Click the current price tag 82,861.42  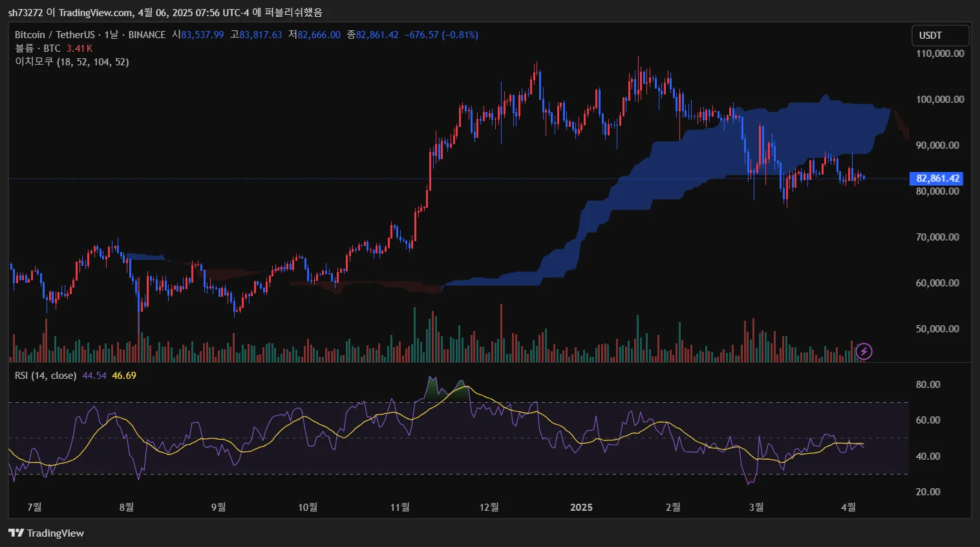[x=938, y=178]
